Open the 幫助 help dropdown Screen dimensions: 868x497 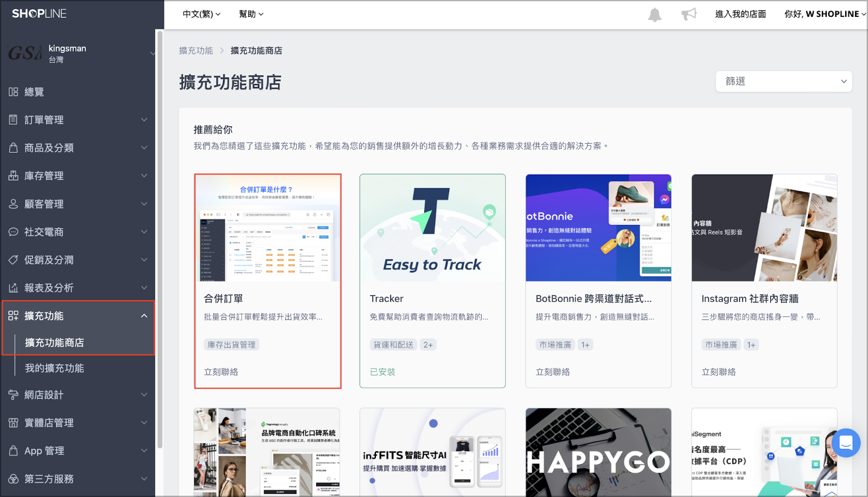251,14
